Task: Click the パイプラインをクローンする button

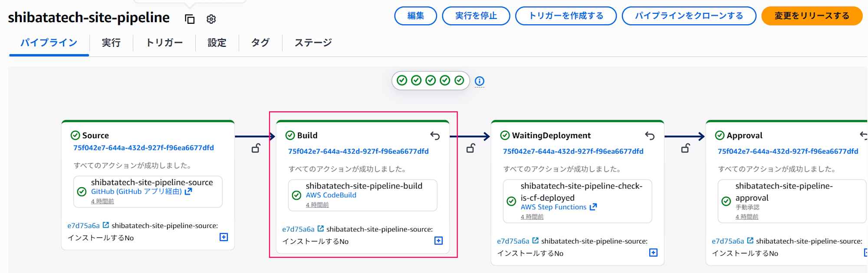Action: (689, 16)
